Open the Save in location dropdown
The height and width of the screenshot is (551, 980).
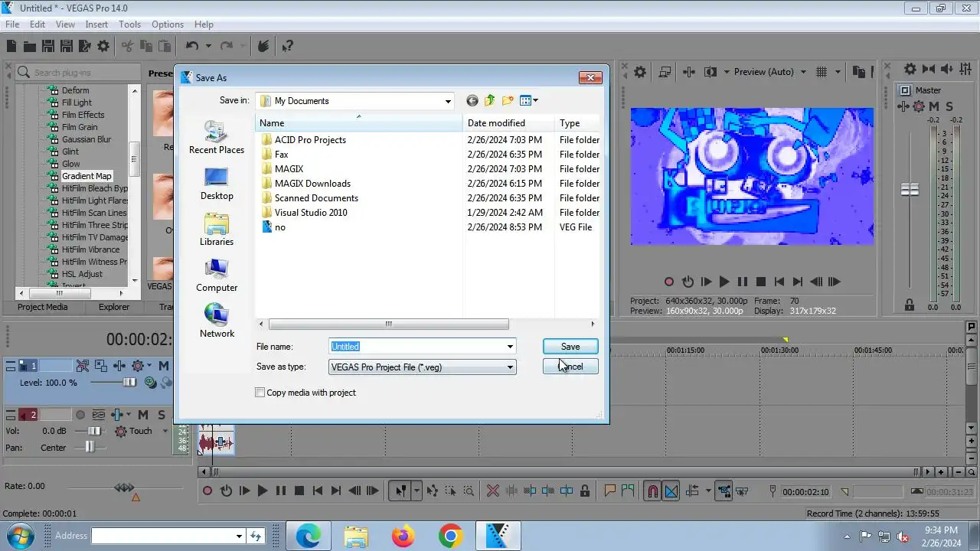[448, 101]
